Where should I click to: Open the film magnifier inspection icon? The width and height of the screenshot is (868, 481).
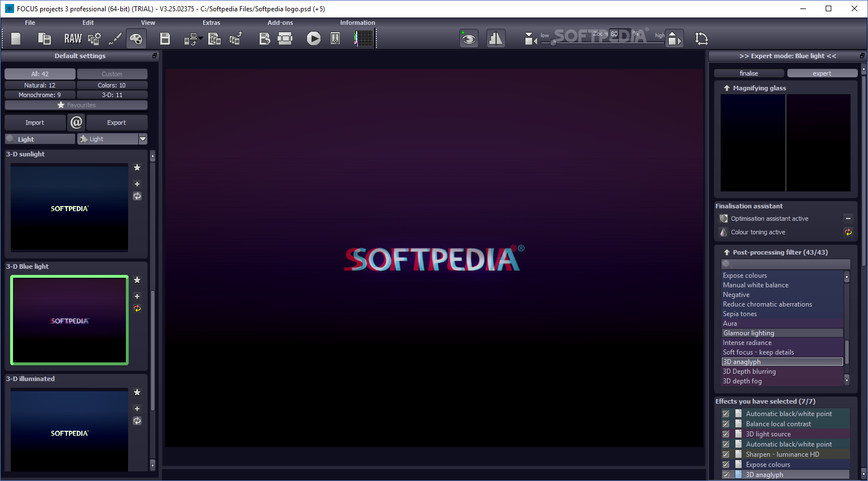(x=335, y=38)
